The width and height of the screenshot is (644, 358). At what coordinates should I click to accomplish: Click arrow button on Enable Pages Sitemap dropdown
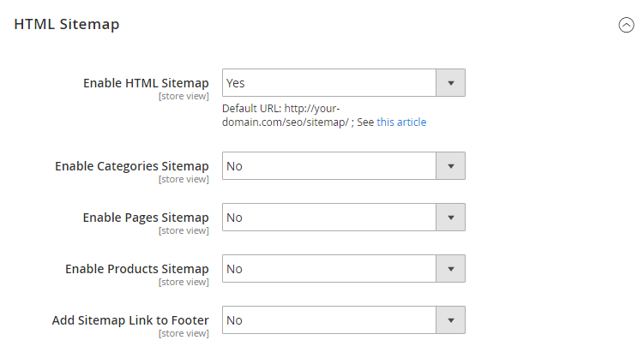click(450, 218)
